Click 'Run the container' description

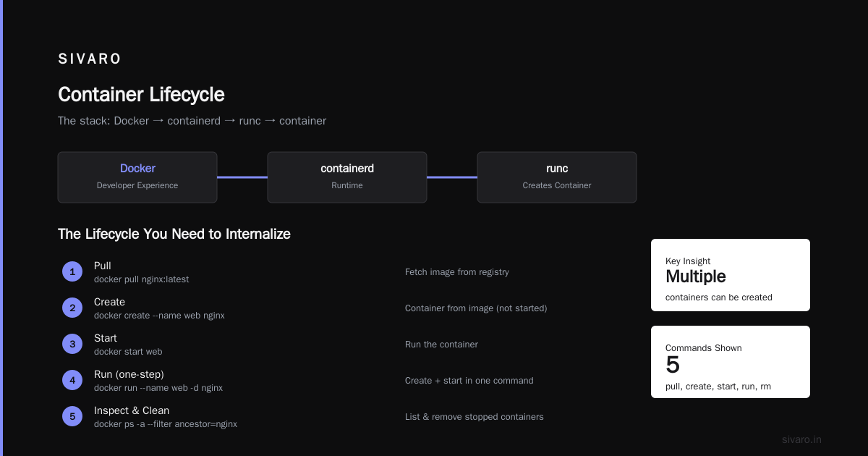click(441, 345)
